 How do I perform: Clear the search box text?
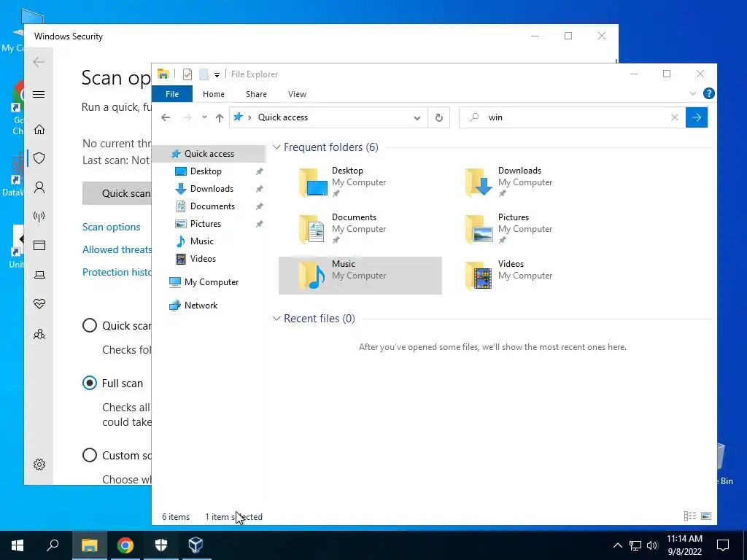pyautogui.click(x=675, y=117)
